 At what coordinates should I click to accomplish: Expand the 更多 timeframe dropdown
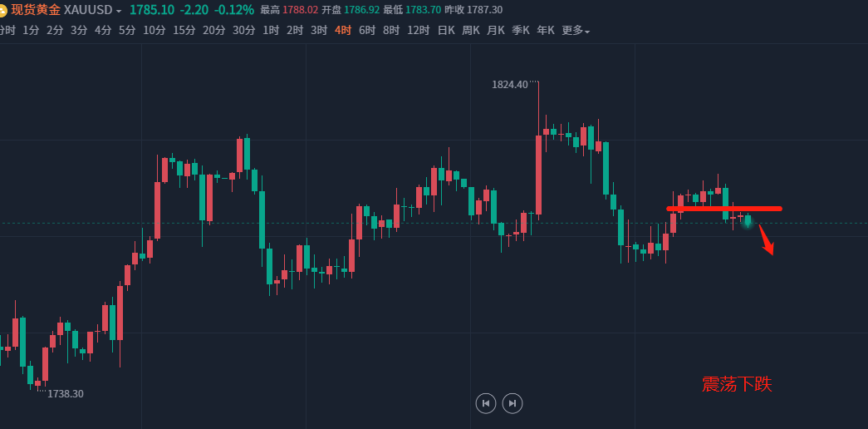tap(576, 31)
